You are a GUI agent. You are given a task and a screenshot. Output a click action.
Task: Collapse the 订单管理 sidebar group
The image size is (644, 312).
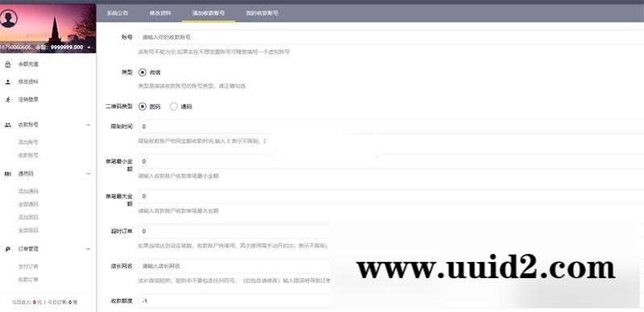coord(89,248)
